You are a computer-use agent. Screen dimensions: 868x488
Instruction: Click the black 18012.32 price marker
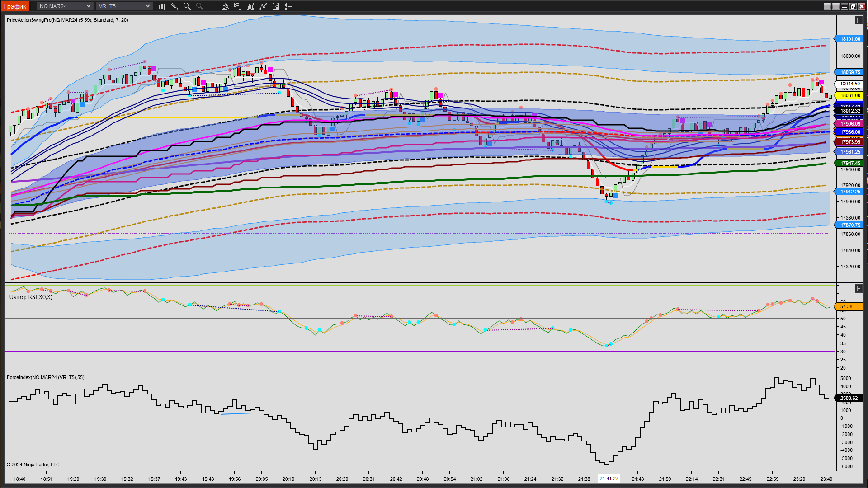click(x=849, y=111)
